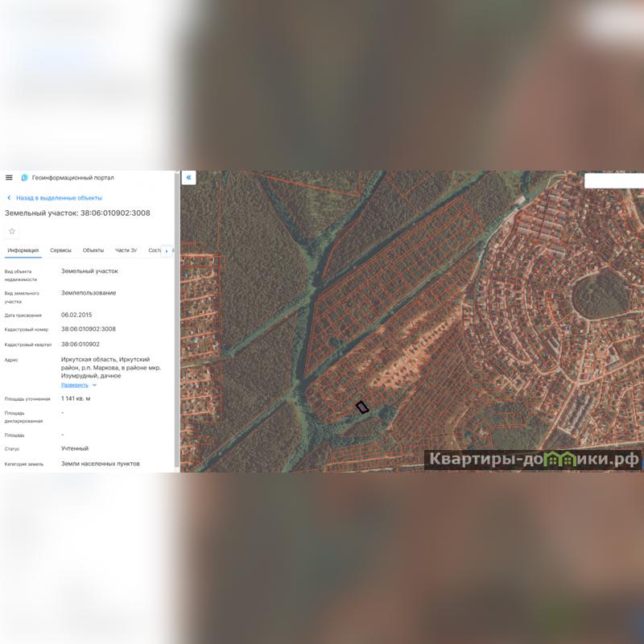Click the round forested area on map
644x644 pixels.
point(601,295)
